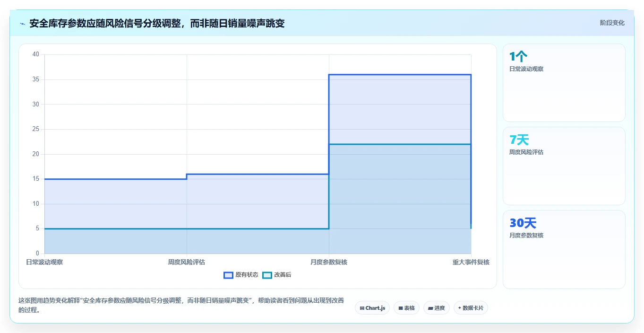644x333 pixels.
Task: Click the 月度参数复核 x-axis label
Action: coord(329,262)
